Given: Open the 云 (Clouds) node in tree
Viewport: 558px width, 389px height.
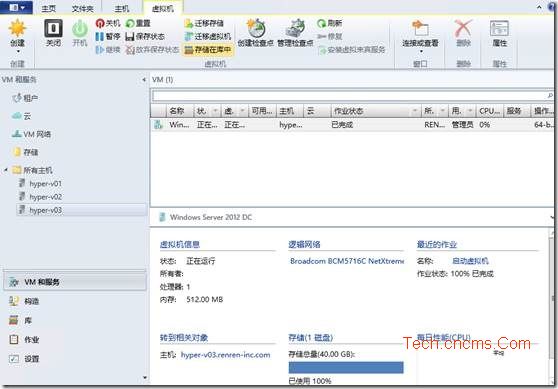Looking at the screenshot, I should (x=21, y=116).
